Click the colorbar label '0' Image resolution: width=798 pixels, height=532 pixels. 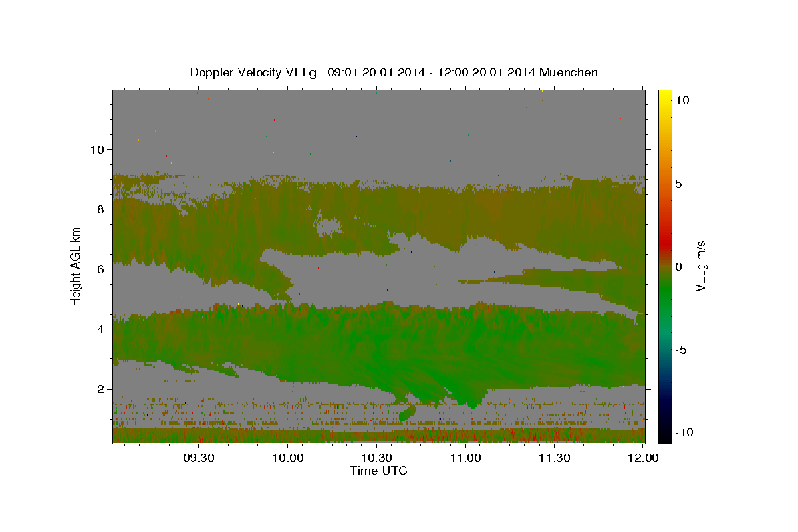(x=678, y=267)
